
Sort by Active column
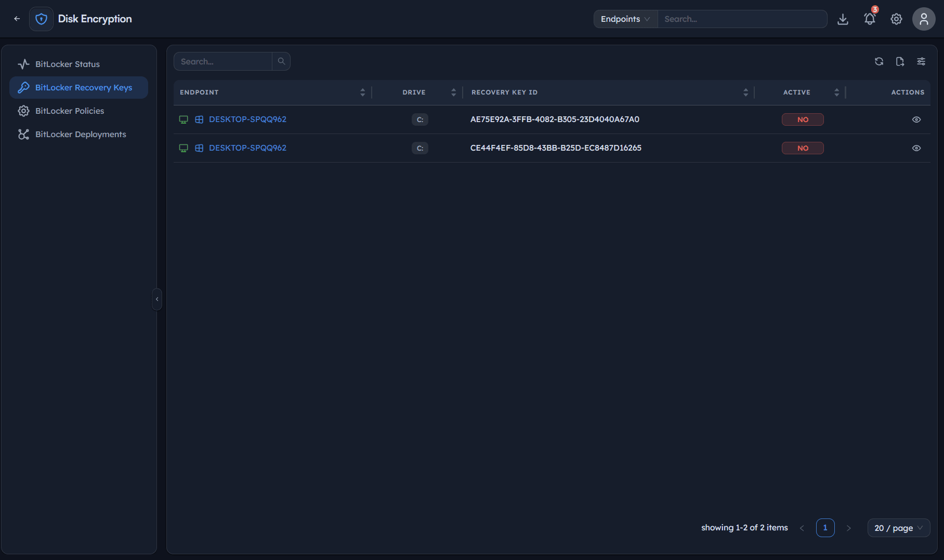point(836,92)
